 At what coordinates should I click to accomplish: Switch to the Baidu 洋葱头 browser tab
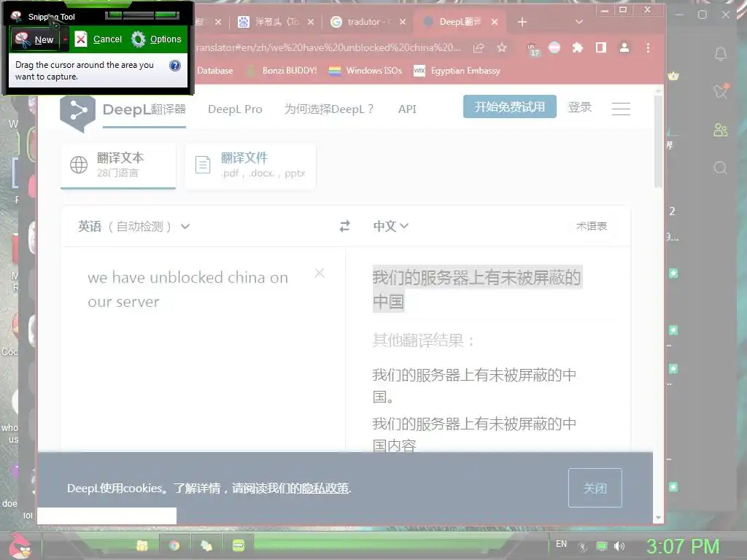click(276, 22)
